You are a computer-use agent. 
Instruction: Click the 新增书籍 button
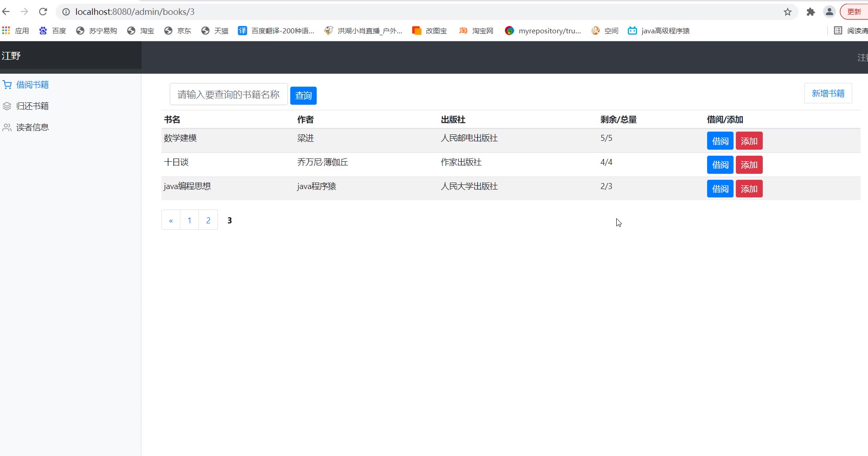tap(828, 94)
